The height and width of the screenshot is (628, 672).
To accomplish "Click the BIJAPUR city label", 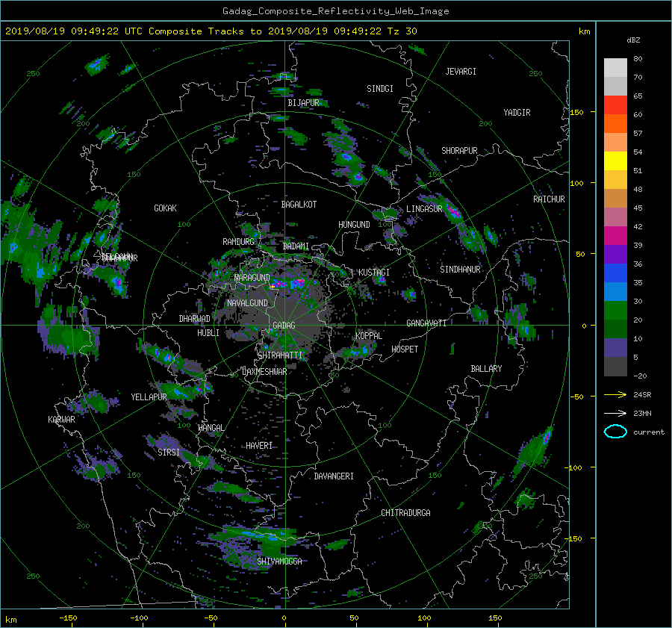I will coord(303,103).
